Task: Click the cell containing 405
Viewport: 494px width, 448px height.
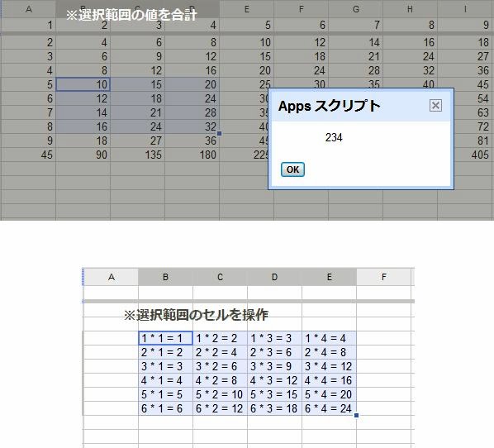Action: [x=466, y=155]
